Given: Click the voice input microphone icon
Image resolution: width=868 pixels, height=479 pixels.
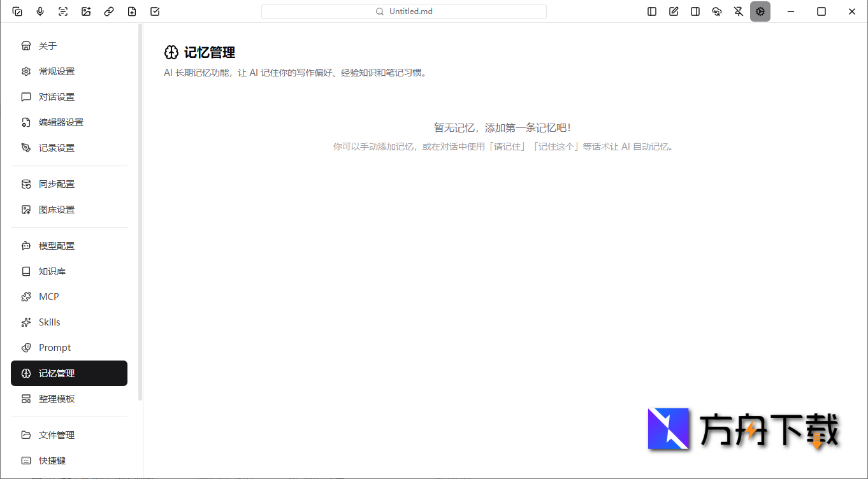Looking at the screenshot, I should (40, 11).
